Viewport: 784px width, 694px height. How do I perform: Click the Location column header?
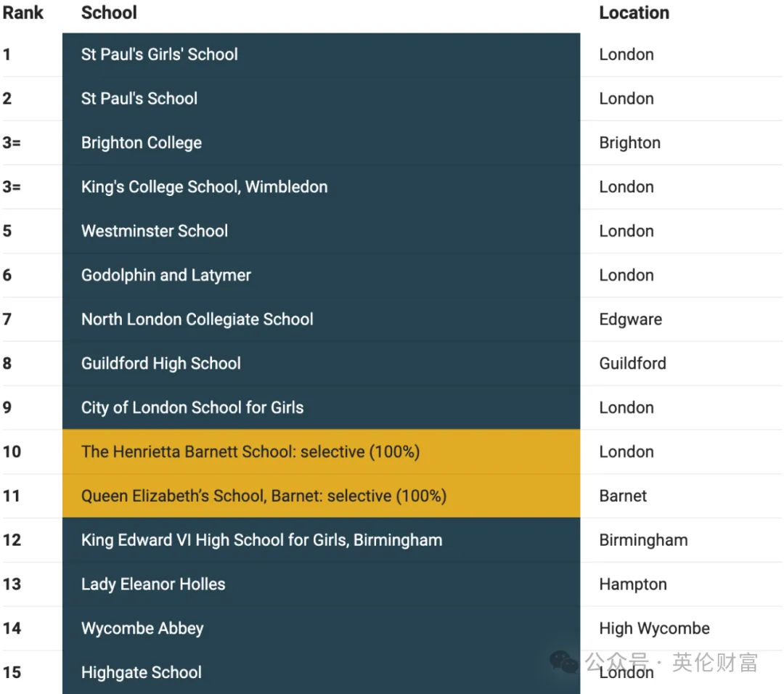coord(634,12)
